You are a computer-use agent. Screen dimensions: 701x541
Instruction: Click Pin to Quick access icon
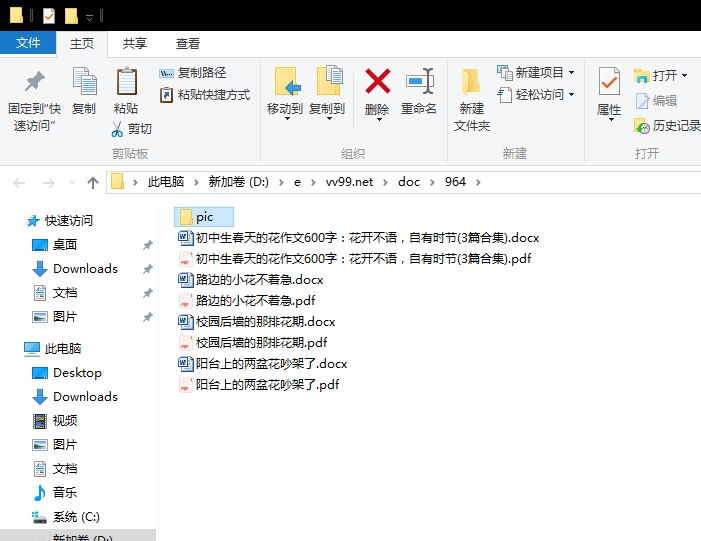(x=34, y=81)
